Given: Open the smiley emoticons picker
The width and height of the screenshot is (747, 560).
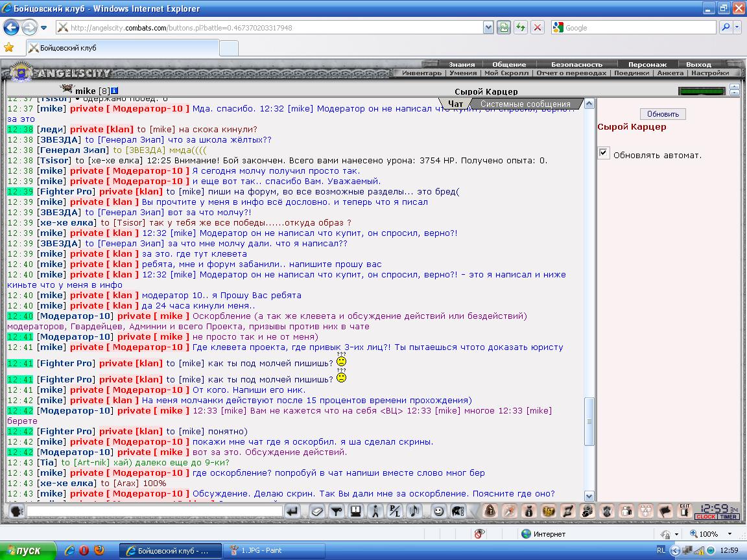Looking at the screenshot, I should click(x=438, y=511).
